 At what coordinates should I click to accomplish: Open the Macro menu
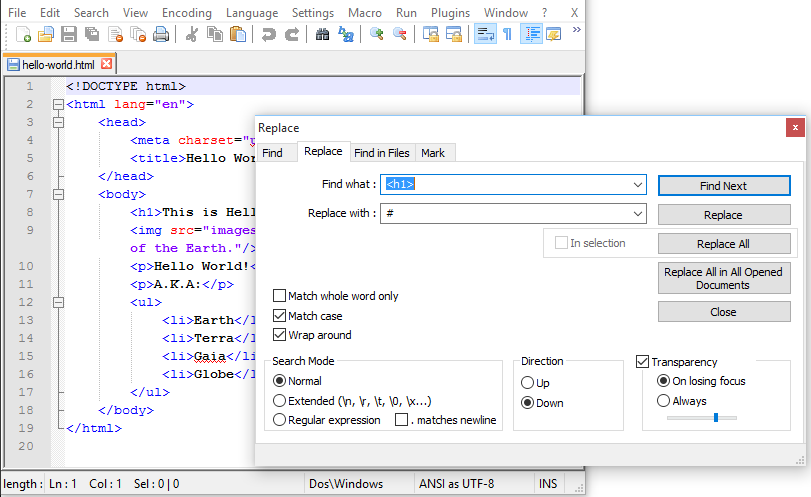(x=365, y=13)
